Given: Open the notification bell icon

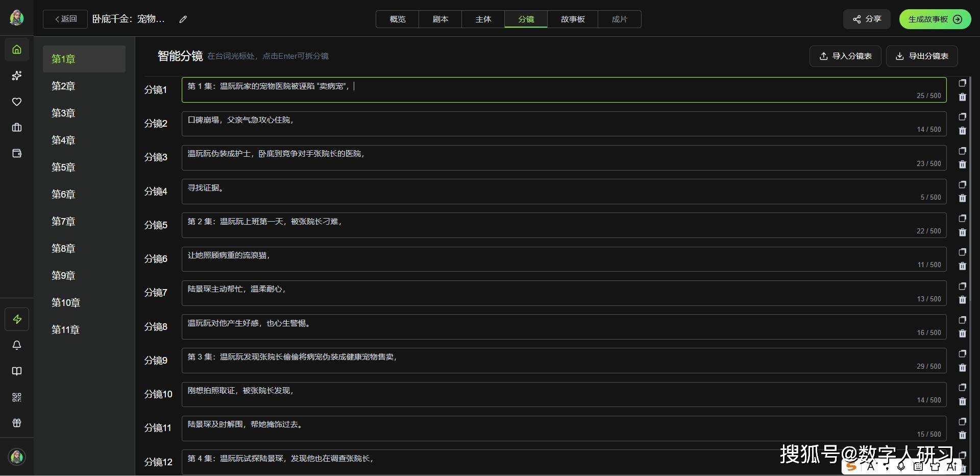Looking at the screenshot, I should point(17,345).
